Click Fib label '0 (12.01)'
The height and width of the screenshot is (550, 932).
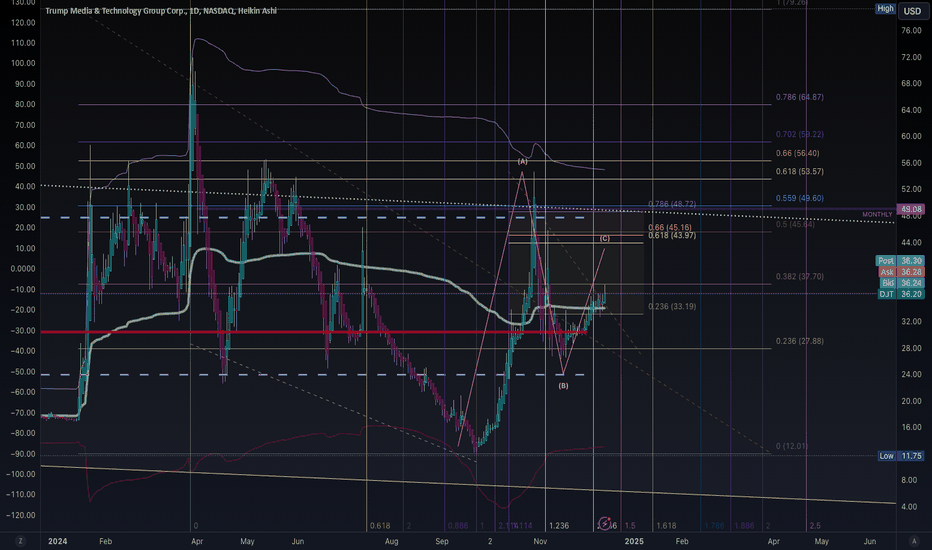click(x=792, y=446)
